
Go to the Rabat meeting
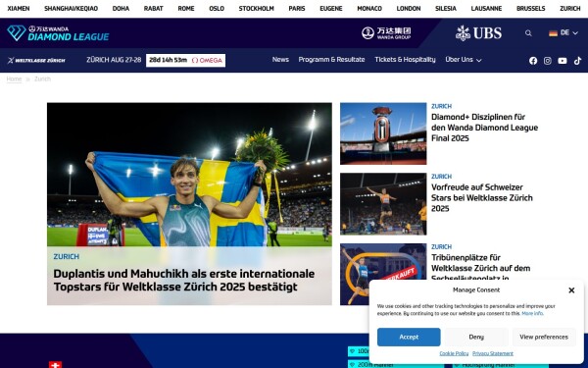coord(154,8)
